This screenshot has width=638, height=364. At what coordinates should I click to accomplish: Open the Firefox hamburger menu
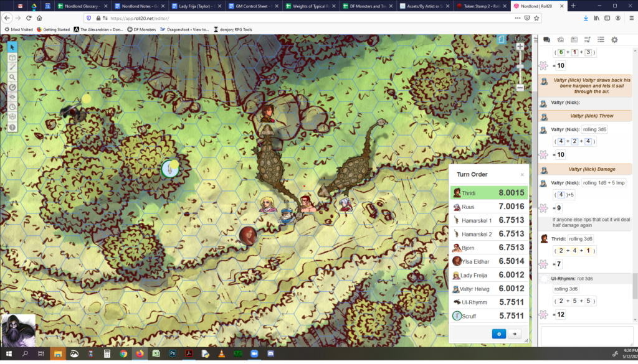click(x=631, y=18)
